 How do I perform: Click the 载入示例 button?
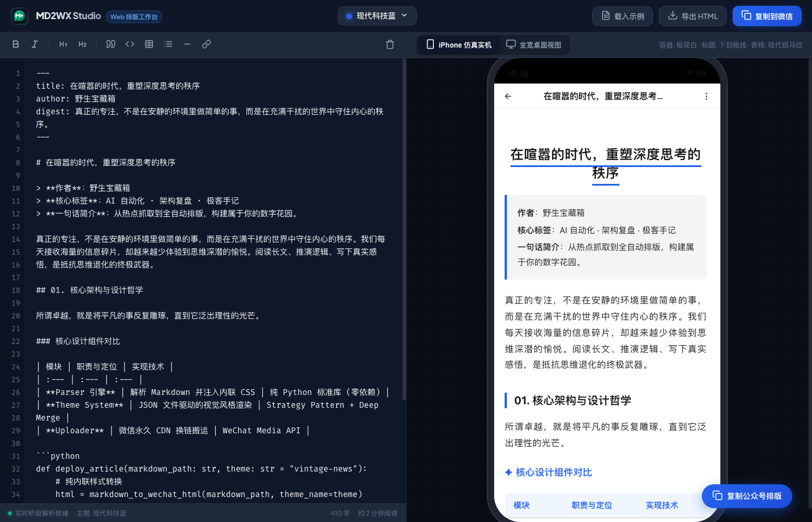622,16
